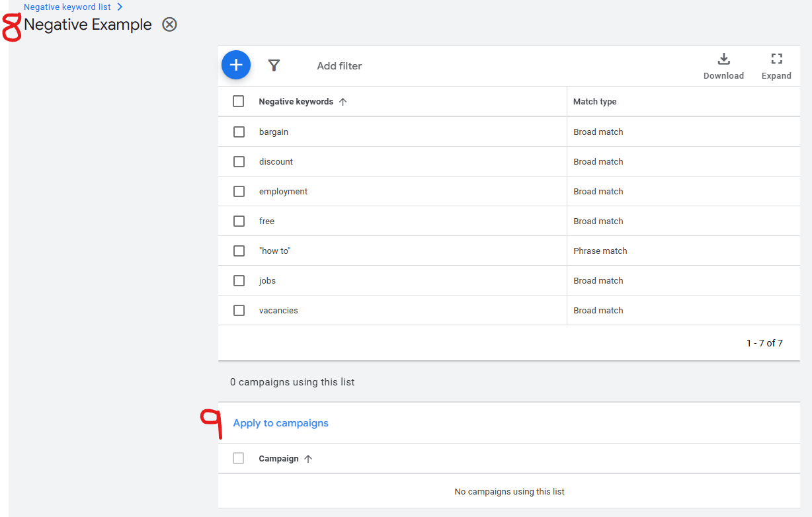812x517 pixels.
Task: Click the 0 campaigns using this list text
Action: tap(292, 381)
